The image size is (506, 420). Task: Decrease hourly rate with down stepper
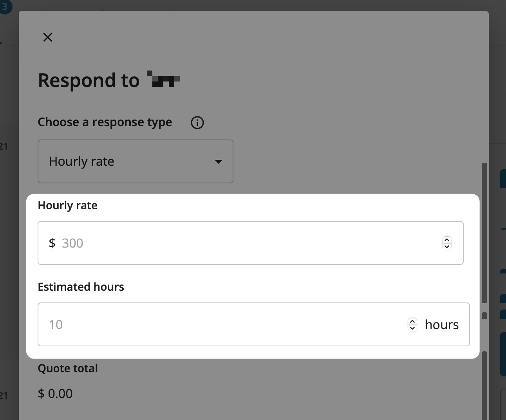click(447, 246)
